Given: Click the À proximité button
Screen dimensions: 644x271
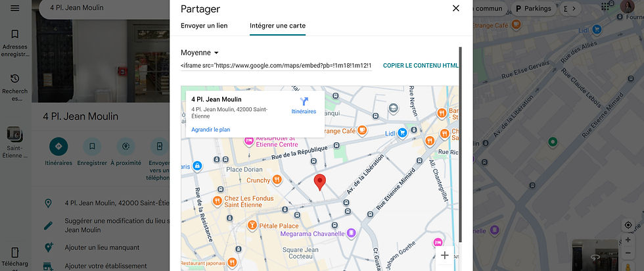Looking at the screenshot, I should (x=126, y=147).
